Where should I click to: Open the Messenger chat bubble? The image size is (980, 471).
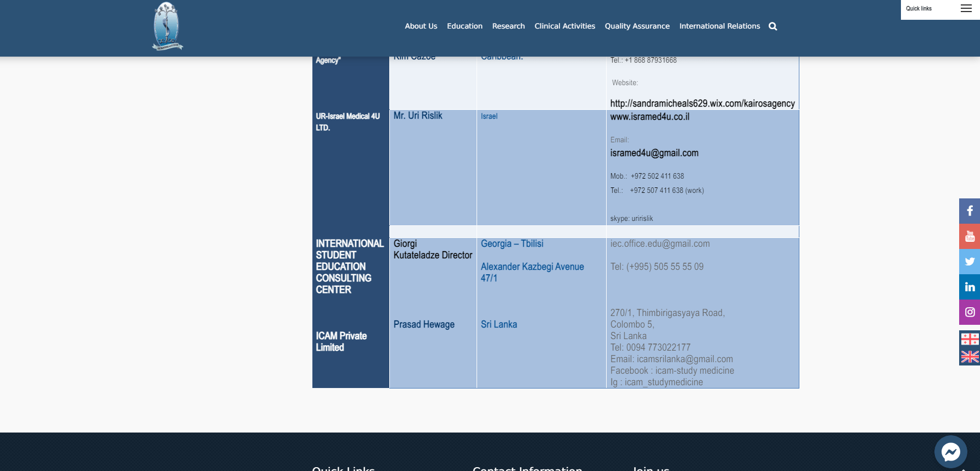(950, 452)
